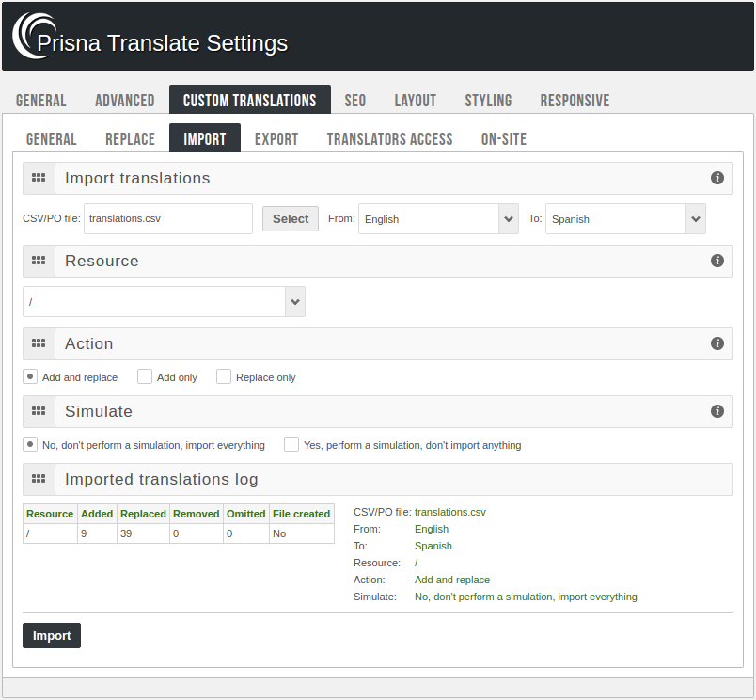Click the info icon for Simulate section
This screenshot has width=756, height=700.
(717, 411)
